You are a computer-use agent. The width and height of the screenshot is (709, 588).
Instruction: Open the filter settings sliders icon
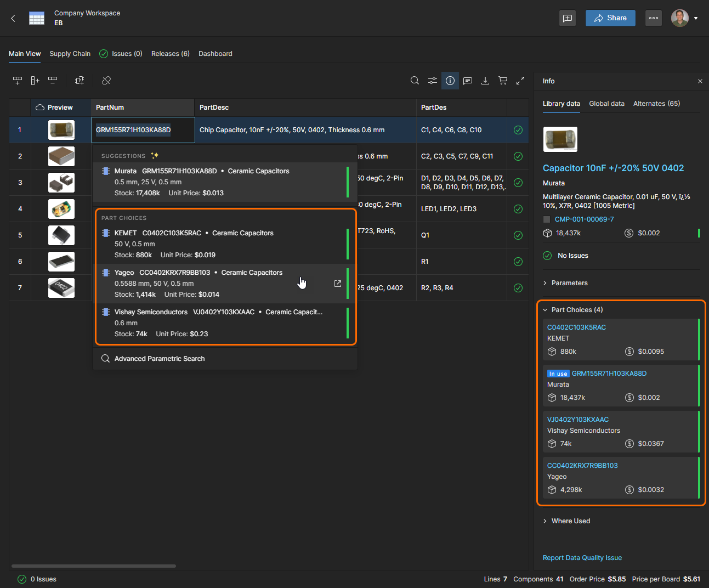tap(433, 81)
